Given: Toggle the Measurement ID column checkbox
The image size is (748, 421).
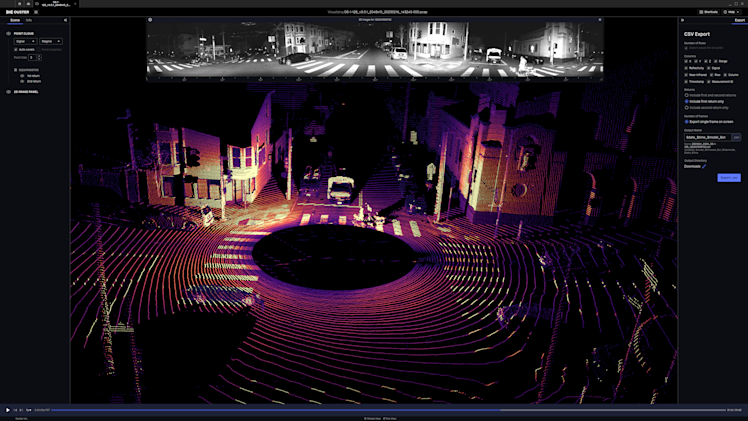Looking at the screenshot, I should (x=708, y=82).
